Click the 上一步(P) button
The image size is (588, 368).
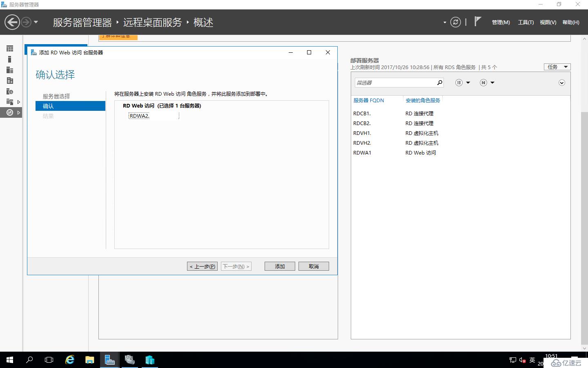tap(202, 266)
